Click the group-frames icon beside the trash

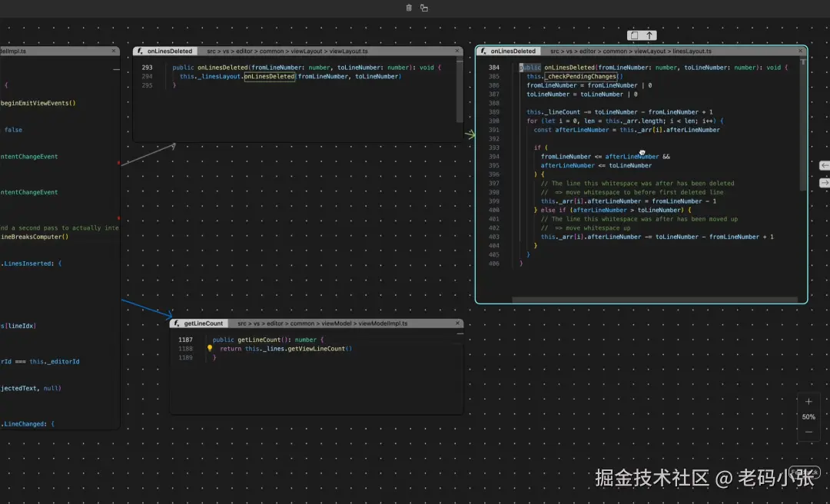tap(424, 8)
